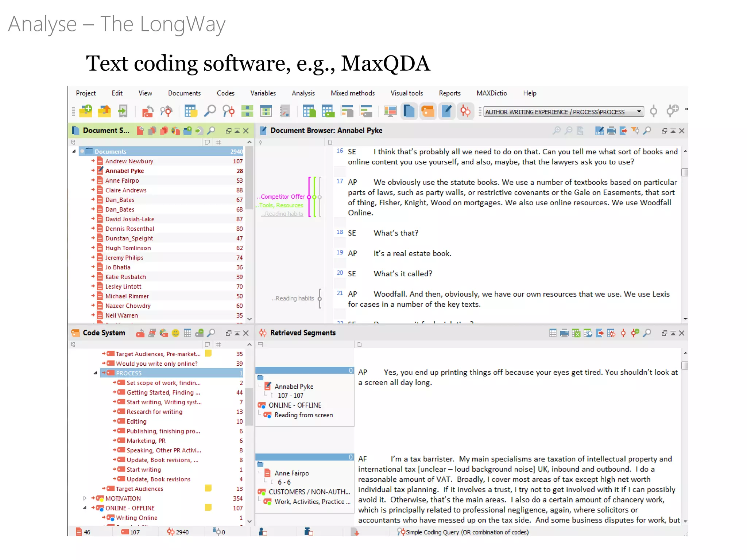Click yellow memo on Target Audiences, Pre-market
This screenshot has width=747, height=560.
click(x=208, y=353)
